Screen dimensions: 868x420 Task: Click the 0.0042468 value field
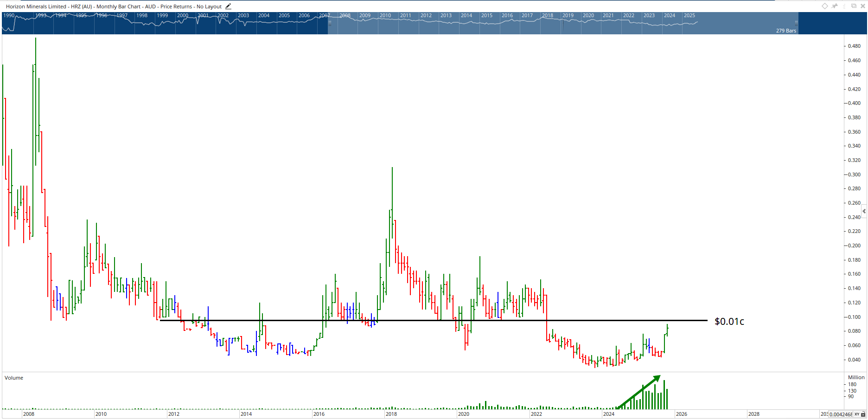point(841,414)
